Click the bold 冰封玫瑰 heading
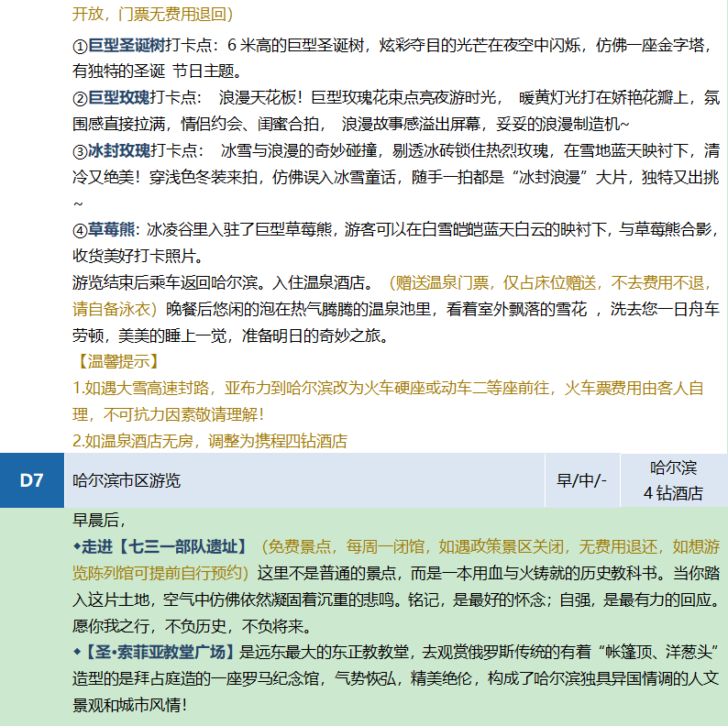This screenshot has width=728, height=726. 117,150
